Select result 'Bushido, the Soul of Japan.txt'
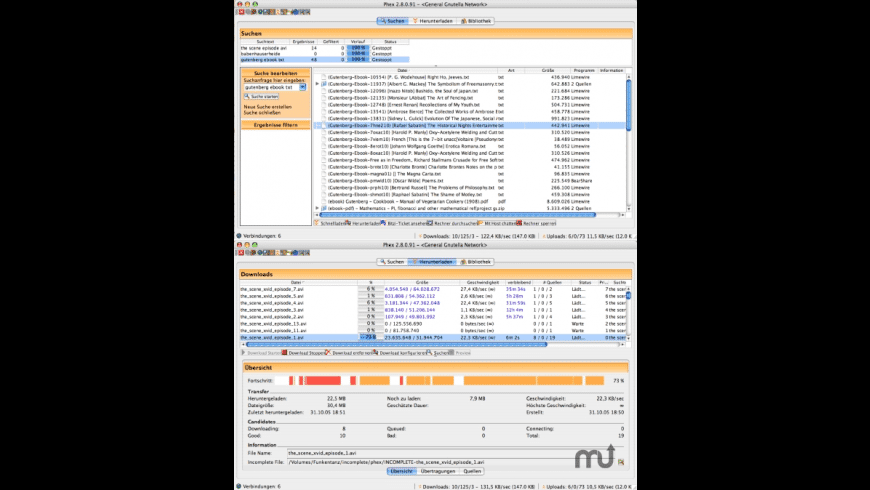The height and width of the screenshot is (490, 870). click(471, 91)
